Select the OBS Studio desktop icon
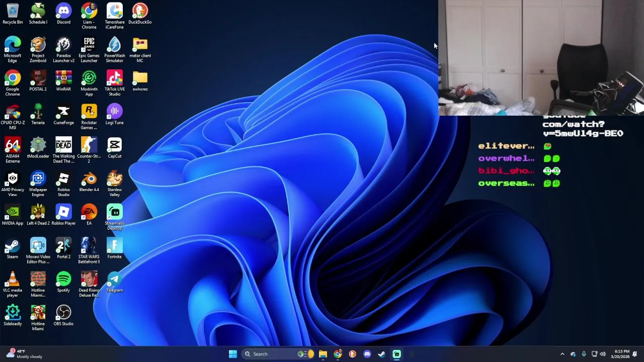The image size is (644, 362). [x=63, y=316]
